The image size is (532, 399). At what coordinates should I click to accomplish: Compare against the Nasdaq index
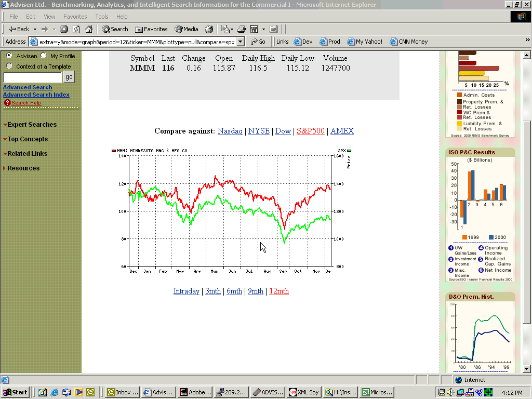click(x=230, y=131)
